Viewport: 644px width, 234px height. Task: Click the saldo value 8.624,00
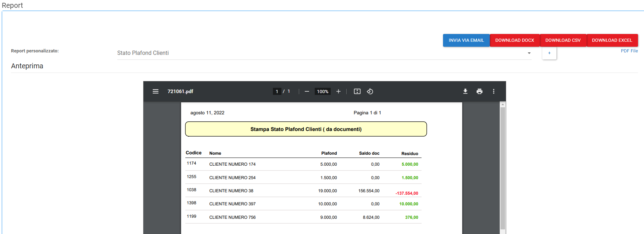[x=371, y=217]
